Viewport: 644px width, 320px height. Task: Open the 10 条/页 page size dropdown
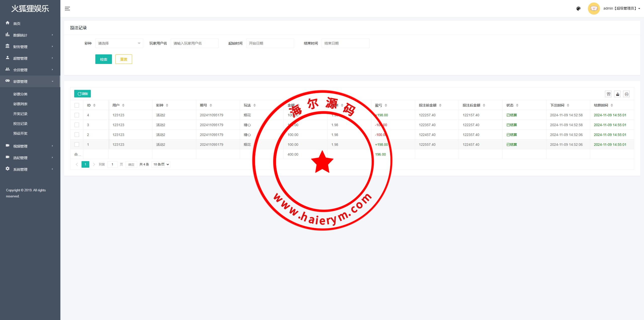(161, 164)
